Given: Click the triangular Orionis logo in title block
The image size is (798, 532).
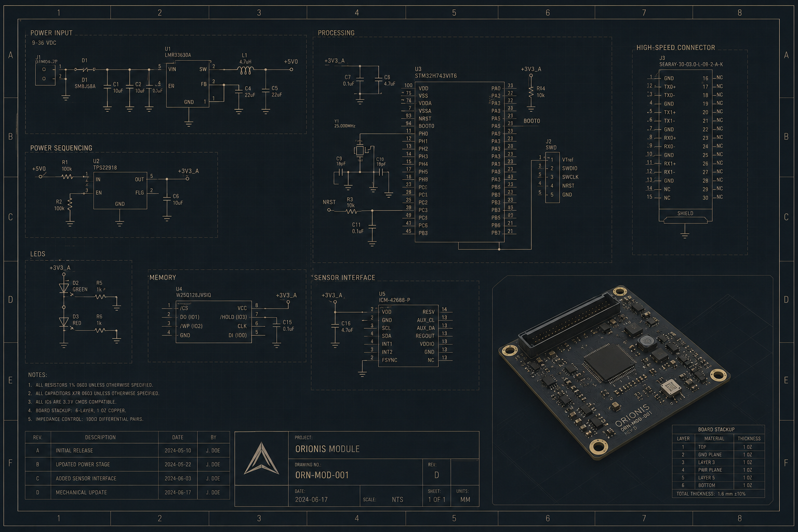Looking at the screenshot, I should (261, 458).
